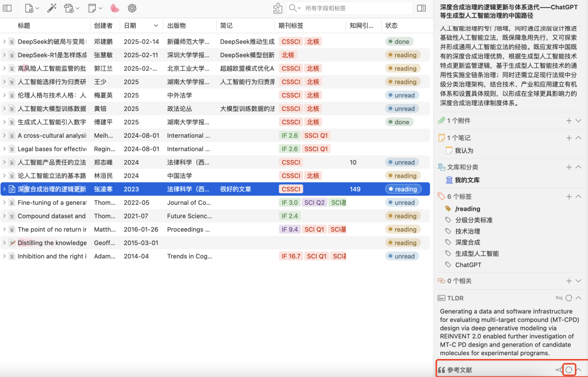Click the /reading tag

click(x=468, y=209)
